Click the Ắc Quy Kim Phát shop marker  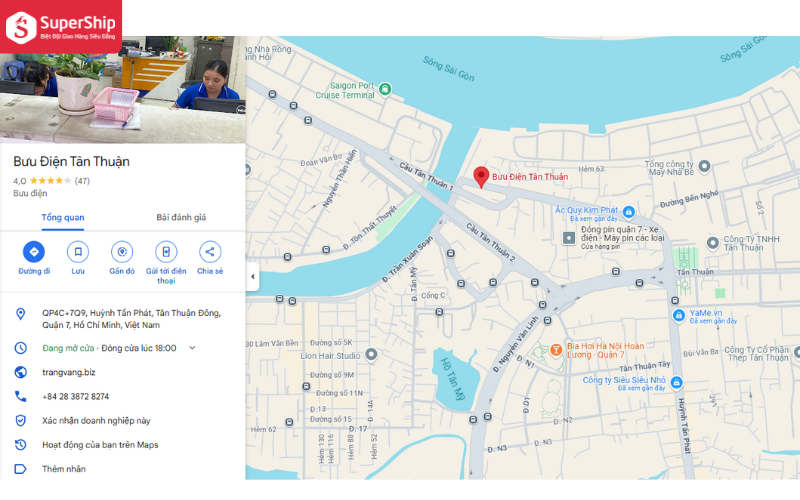629,211
